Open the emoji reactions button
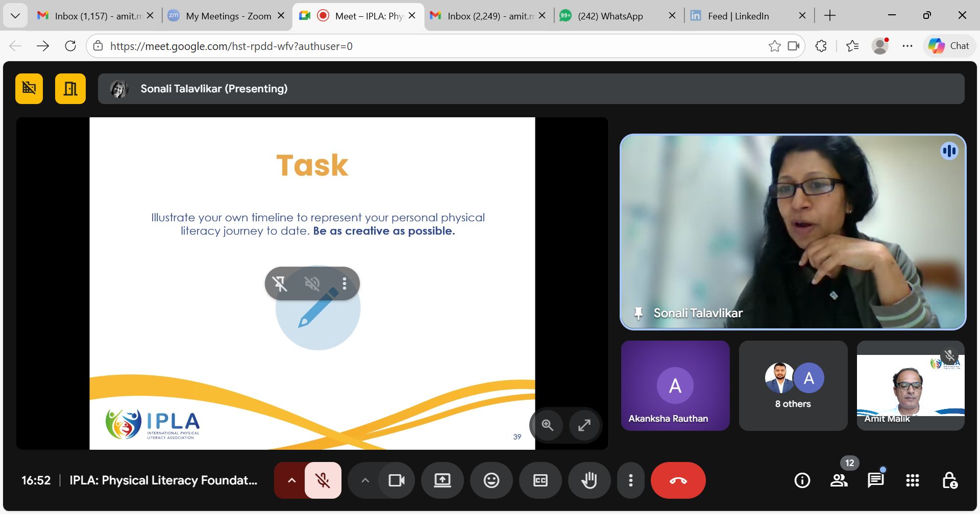The image size is (980, 514). tap(491, 480)
